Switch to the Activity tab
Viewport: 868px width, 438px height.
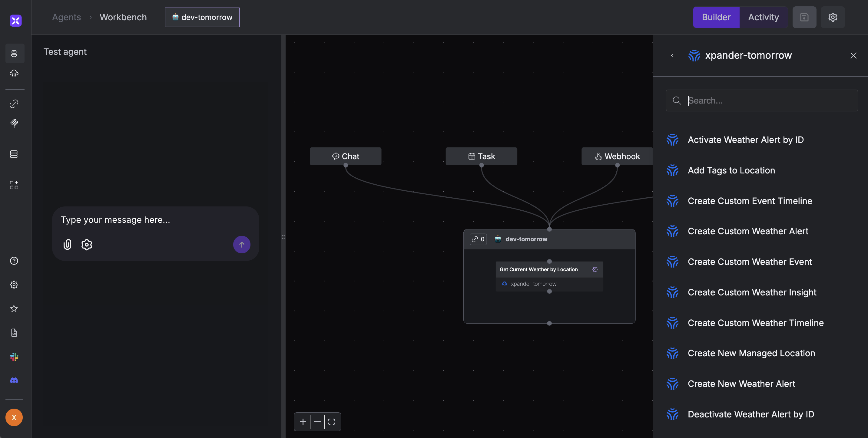(x=763, y=17)
